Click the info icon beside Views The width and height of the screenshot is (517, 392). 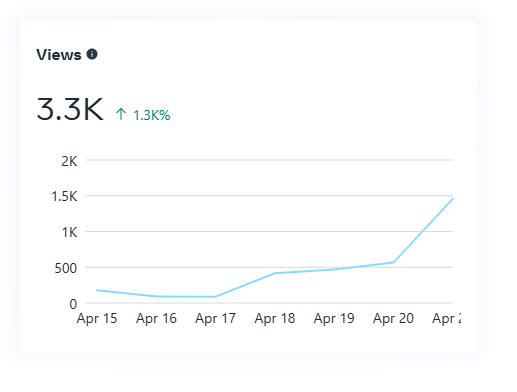[92, 54]
